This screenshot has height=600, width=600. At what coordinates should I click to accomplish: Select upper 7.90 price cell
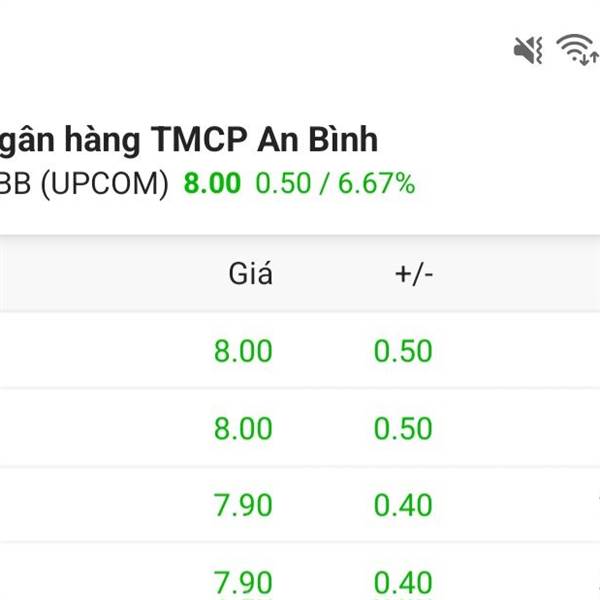[243, 505]
